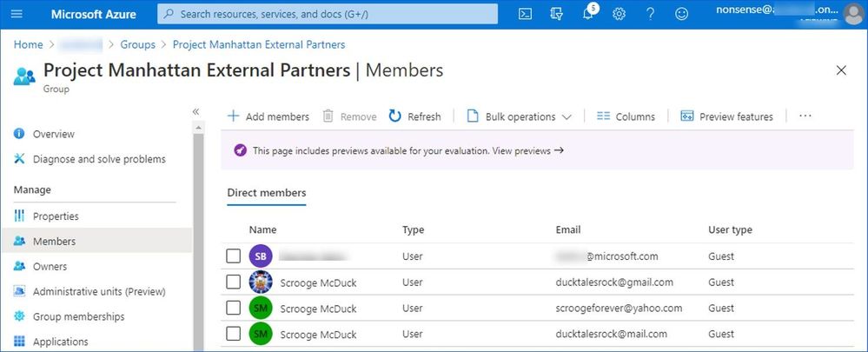Click the SB purple avatar
The image size is (868, 352).
(261, 256)
